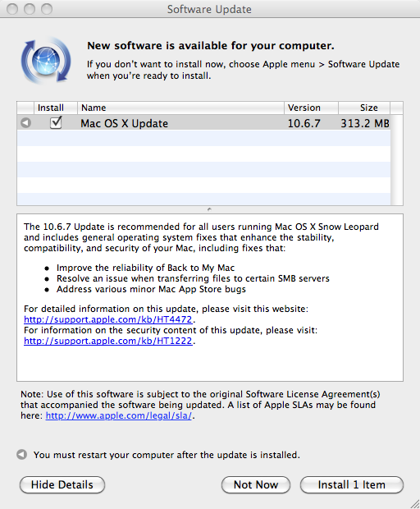Click the split-view divider handle below the list
This screenshot has width=420, height=509.
pos(209,209)
